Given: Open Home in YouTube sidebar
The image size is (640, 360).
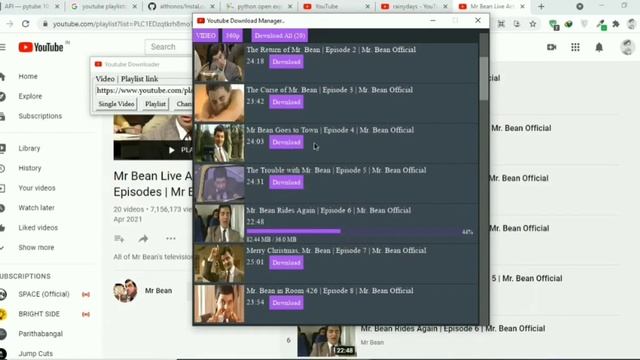Looking at the screenshot, I should [x=28, y=76].
